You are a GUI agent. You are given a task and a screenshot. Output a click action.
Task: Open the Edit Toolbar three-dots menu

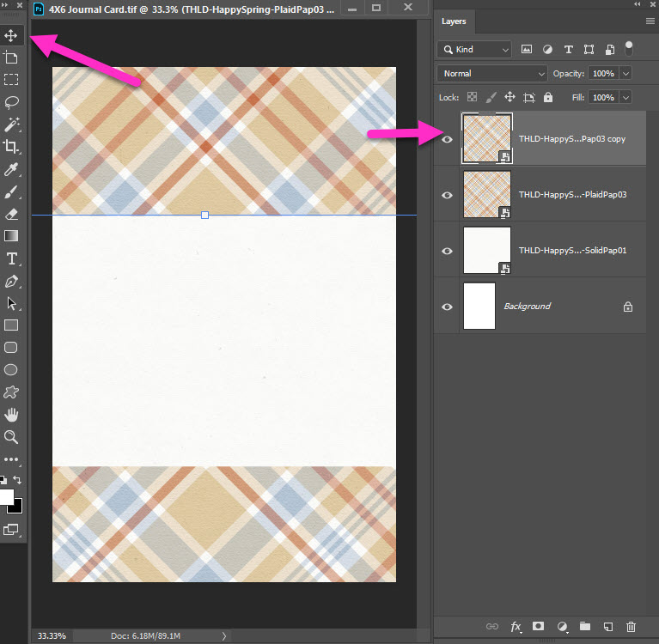click(x=11, y=459)
